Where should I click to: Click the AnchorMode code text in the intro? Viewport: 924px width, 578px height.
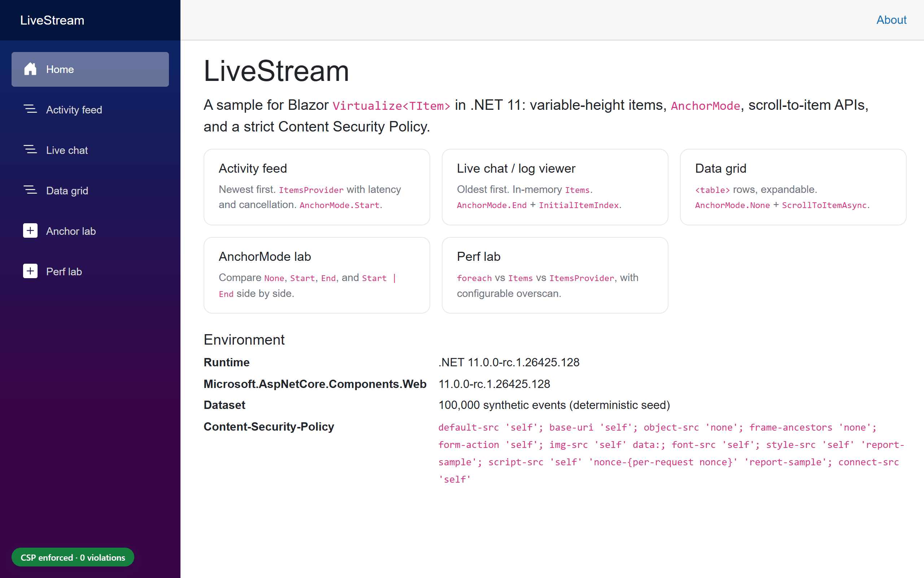coord(706,106)
